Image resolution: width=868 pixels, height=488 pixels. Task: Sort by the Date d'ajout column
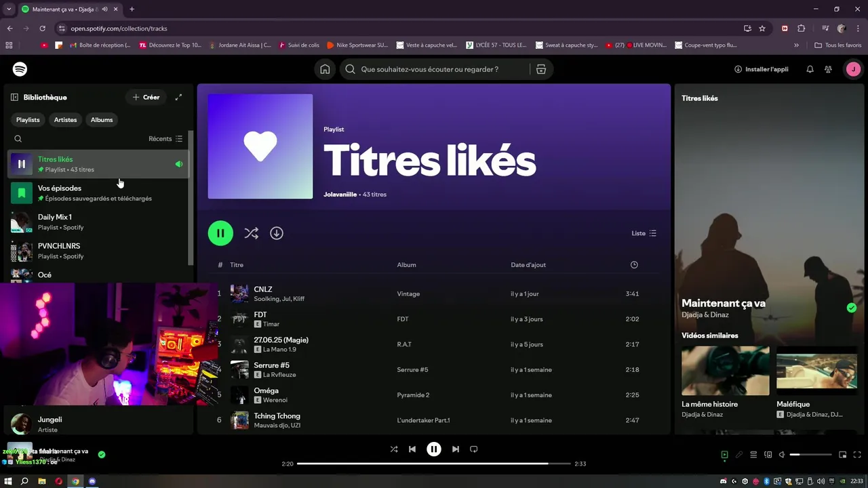(x=528, y=265)
